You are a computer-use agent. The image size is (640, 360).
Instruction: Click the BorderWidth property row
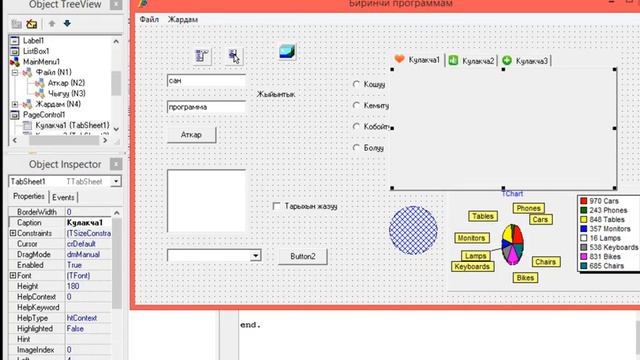pos(60,212)
